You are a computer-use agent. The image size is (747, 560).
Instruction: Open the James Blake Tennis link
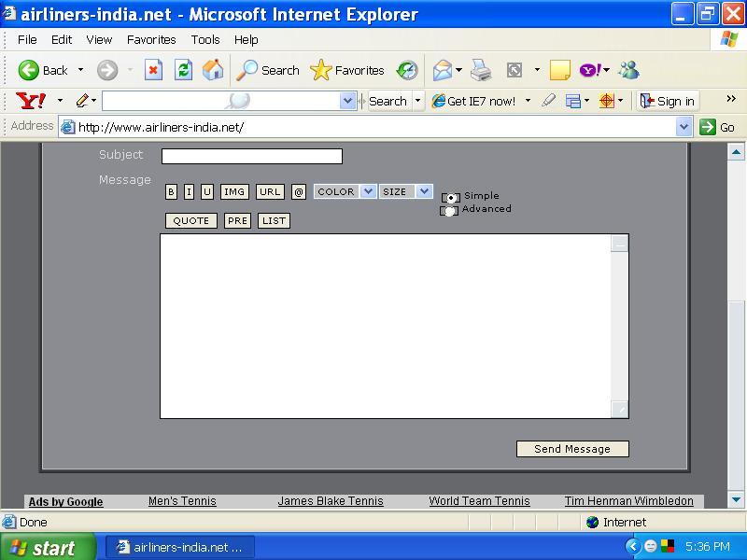click(331, 501)
